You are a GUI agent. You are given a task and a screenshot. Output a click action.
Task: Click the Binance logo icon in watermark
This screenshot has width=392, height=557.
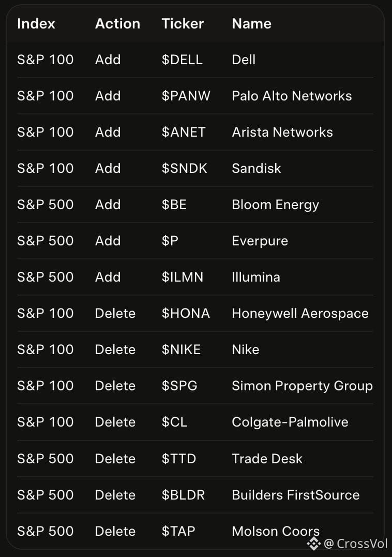(313, 544)
